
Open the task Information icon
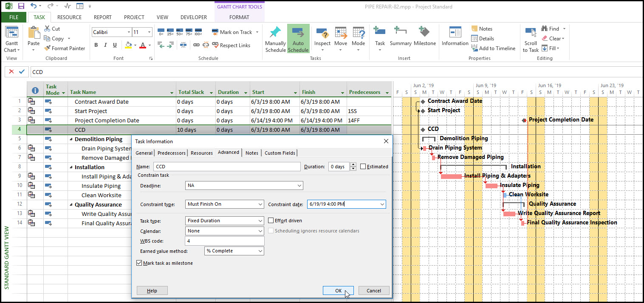tap(455, 33)
